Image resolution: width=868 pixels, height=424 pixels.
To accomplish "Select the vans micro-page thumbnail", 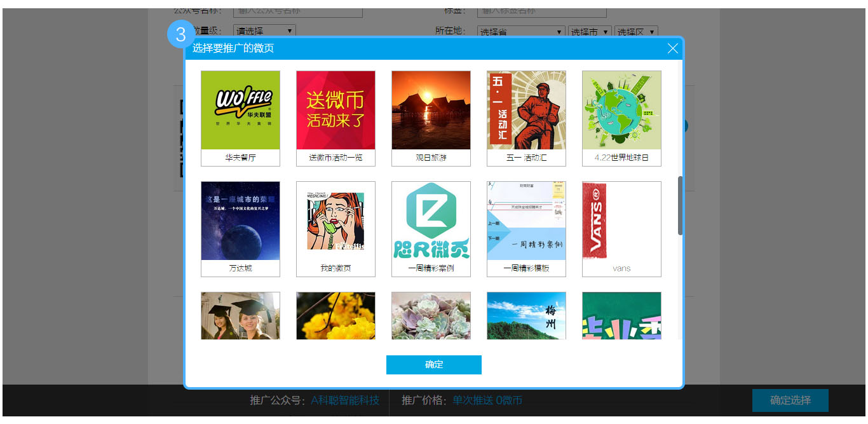I will point(621,221).
